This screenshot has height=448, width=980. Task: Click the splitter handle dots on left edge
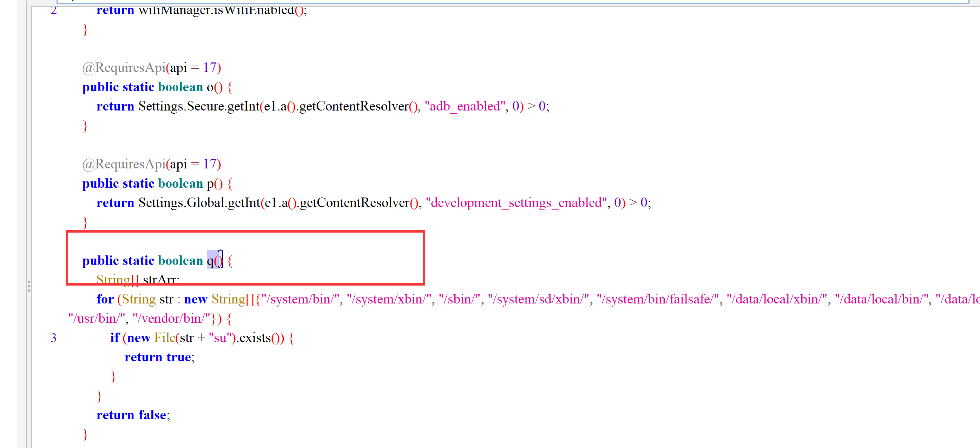pos(29,286)
